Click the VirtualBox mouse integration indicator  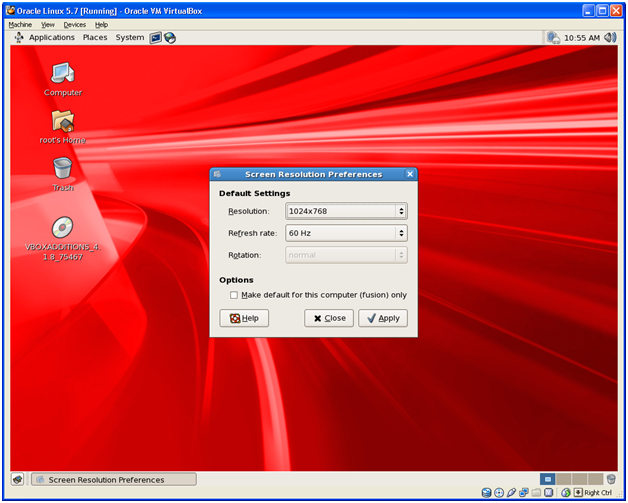[x=566, y=493]
